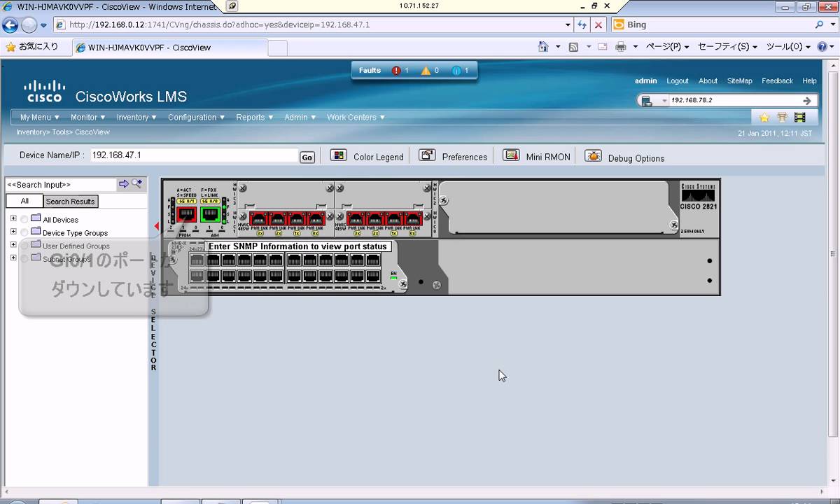Viewport: 840px width, 504px height.
Task: Launch the Mini RMON tool icon
Action: tap(511, 155)
